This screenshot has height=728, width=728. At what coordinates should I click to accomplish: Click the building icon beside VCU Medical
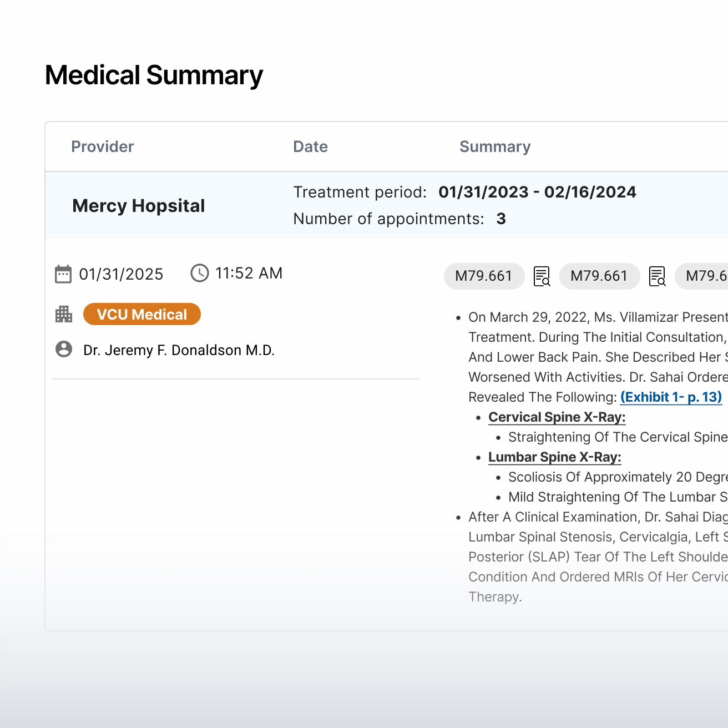64,315
